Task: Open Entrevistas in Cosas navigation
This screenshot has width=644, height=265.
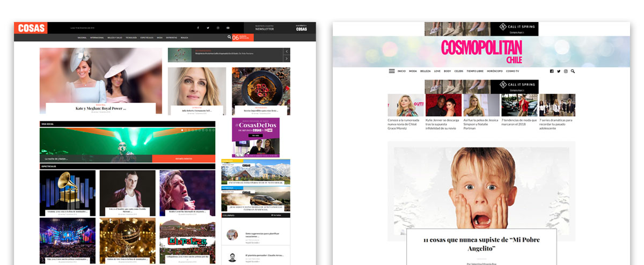Action: [x=172, y=38]
